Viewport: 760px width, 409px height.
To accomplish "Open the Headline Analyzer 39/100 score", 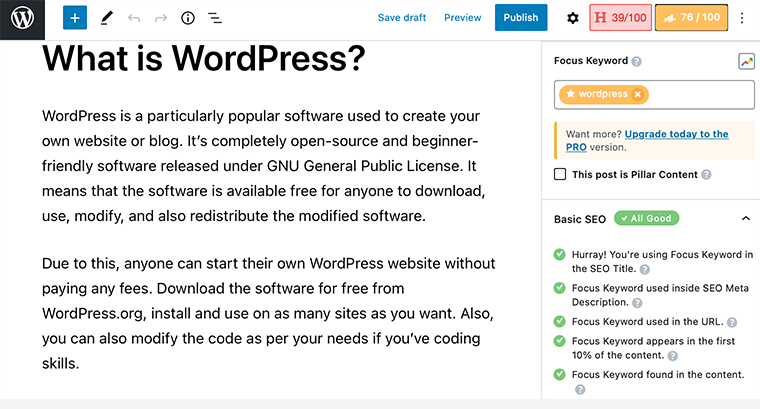I will click(618, 18).
